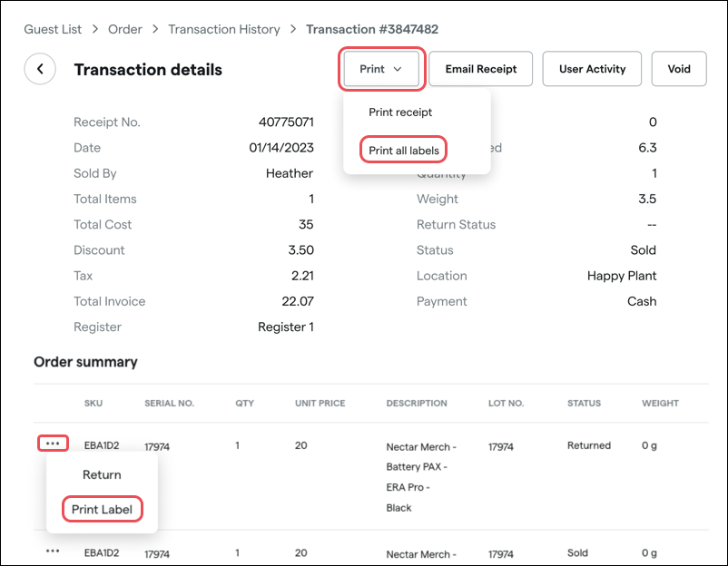Open Transaction History breadcrumb

coord(224,29)
